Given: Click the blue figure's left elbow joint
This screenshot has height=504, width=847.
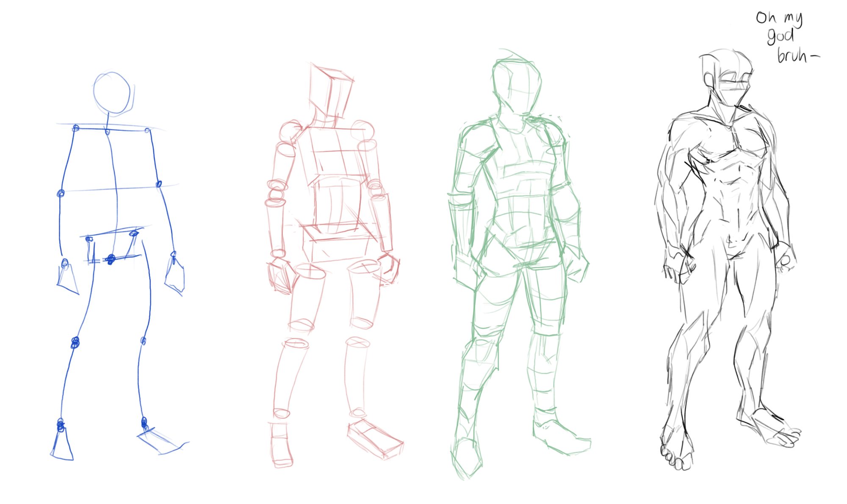Looking at the screenshot, I should coord(61,194).
